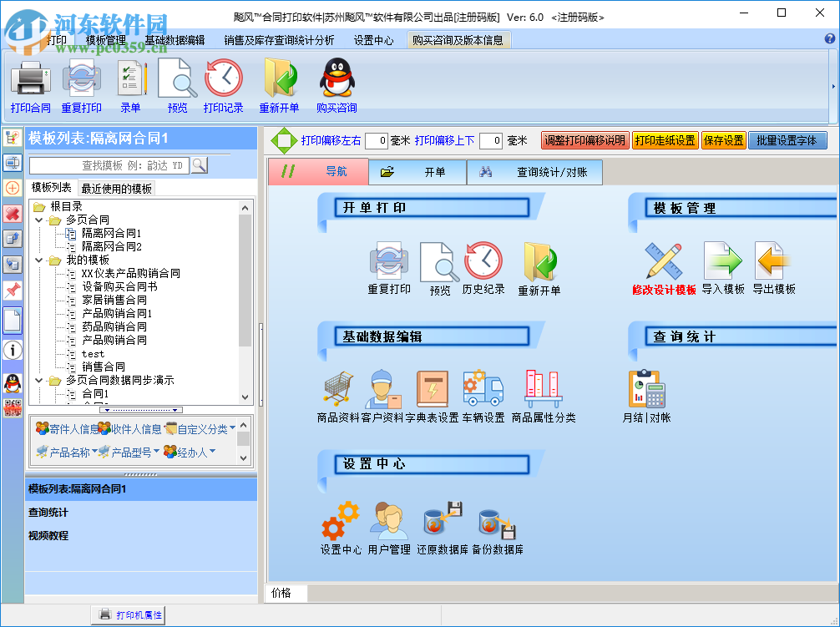Image resolution: width=840 pixels, height=627 pixels.
Task: Click the 导出模板 icon
Action: [x=773, y=260]
